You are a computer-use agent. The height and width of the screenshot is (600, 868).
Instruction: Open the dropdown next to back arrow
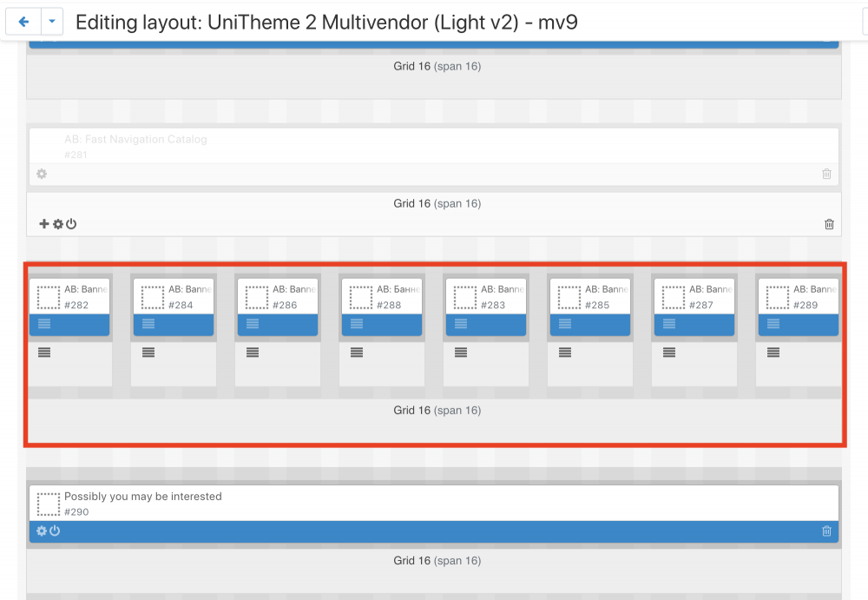(52, 22)
